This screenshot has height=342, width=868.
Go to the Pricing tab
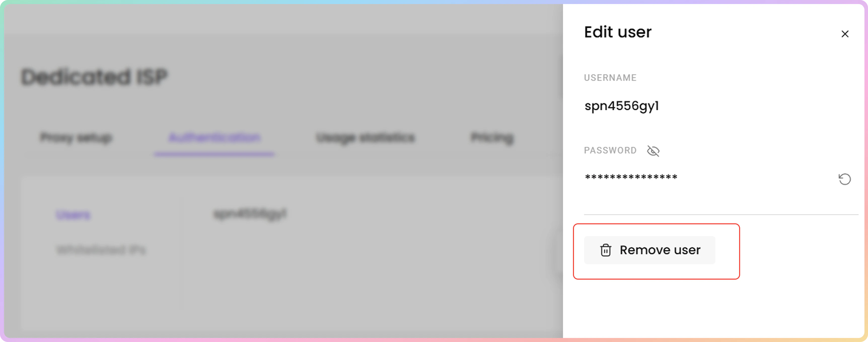point(492,138)
